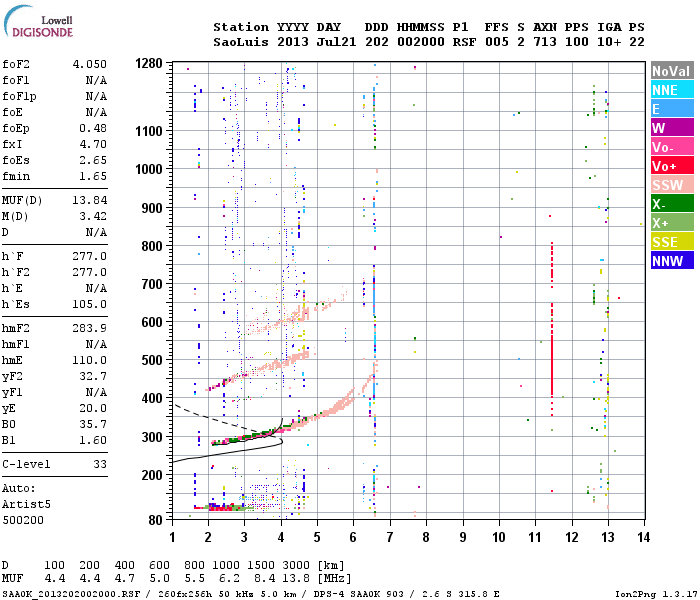
Task: Click the foF2 value 4.050
Action: coord(90,64)
